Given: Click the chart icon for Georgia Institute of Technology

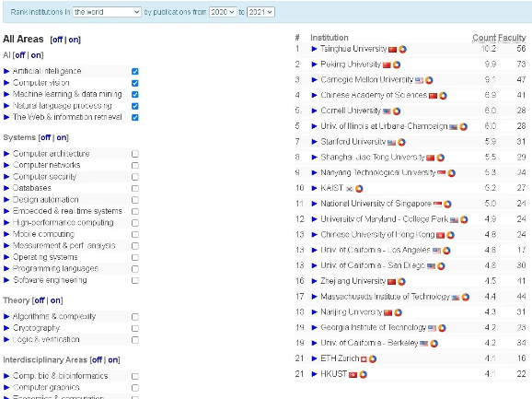Looking at the screenshot, I should coord(442,328).
